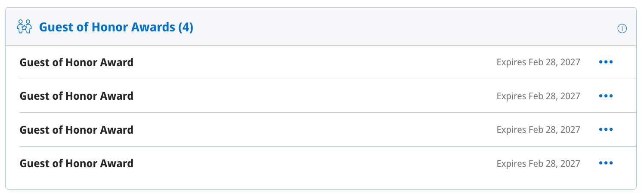Click the third row's expiration date text
The height and width of the screenshot is (196, 644).
538,129
